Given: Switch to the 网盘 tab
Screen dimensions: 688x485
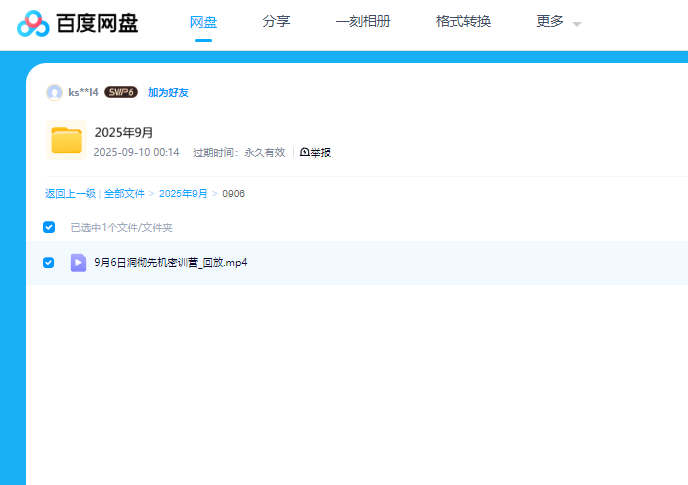Looking at the screenshot, I should (203, 22).
